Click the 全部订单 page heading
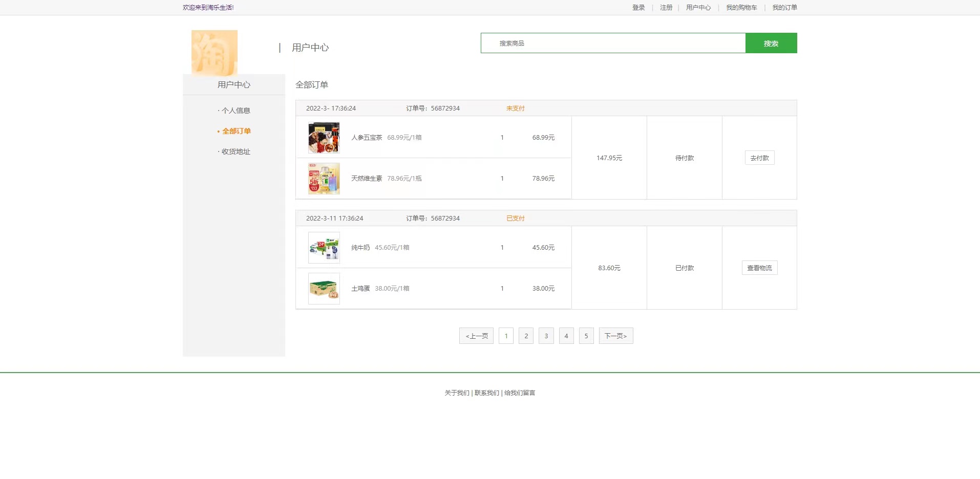Screen dimensions: 980x479 tap(312, 85)
